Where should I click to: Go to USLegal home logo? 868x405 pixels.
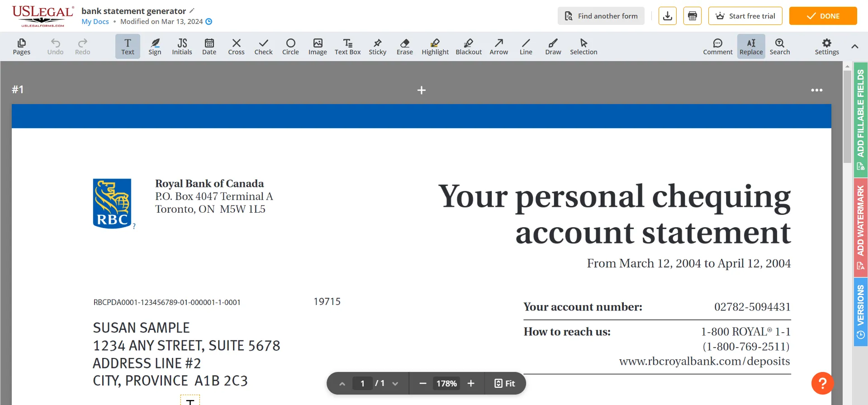(43, 16)
